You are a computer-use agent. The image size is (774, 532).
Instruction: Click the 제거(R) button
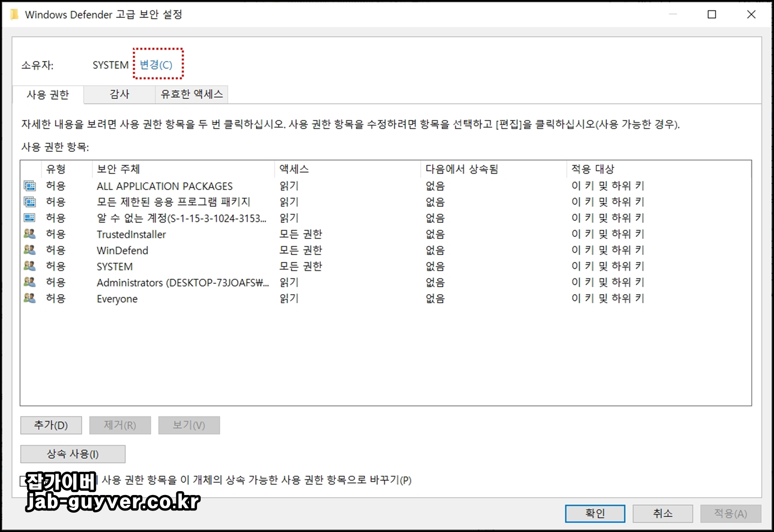pyautogui.click(x=120, y=425)
